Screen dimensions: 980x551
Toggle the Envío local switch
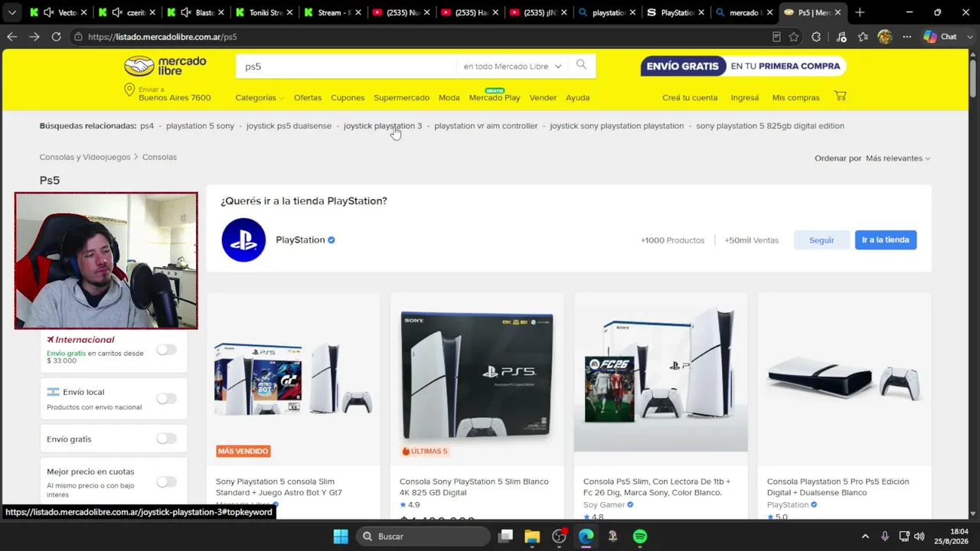click(166, 399)
